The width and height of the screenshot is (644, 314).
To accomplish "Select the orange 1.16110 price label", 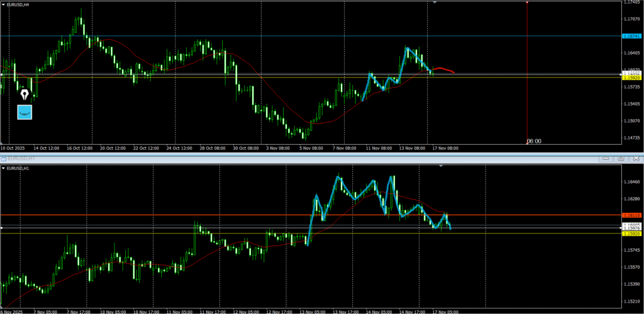I will pos(630,215).
